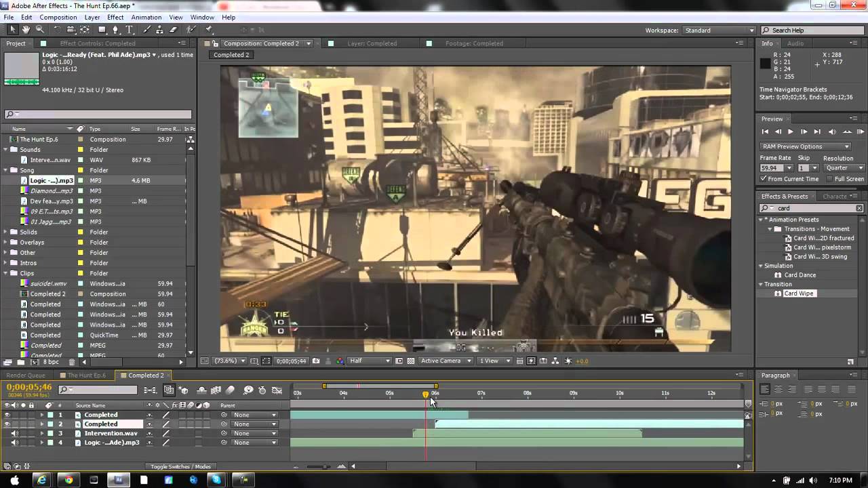
Task: Open parent dropdown for layer 4
Action: (254, 443)
